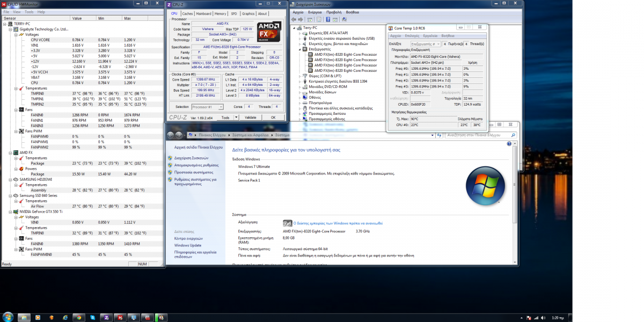Expand Ελεγκτές IDE ATA/ATAPI node
This screenshot has height=322, width=644.
pyautogui.click(x=299, y=33)
